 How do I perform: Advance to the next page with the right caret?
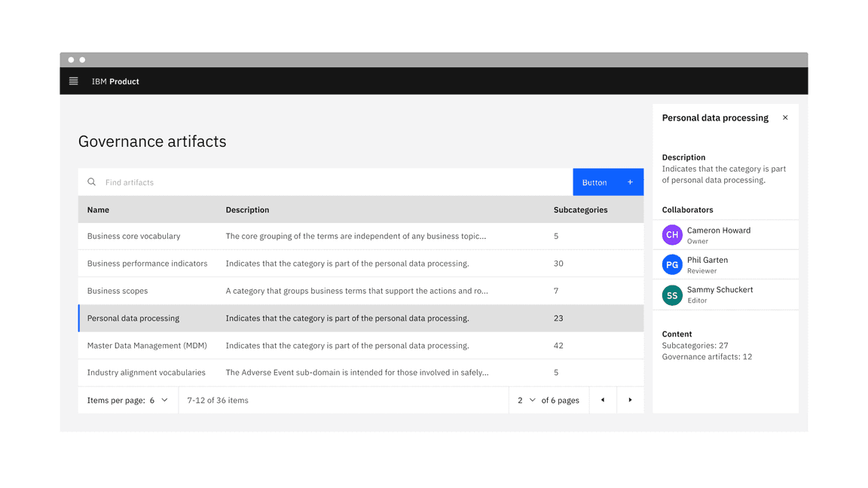(631, 400)
